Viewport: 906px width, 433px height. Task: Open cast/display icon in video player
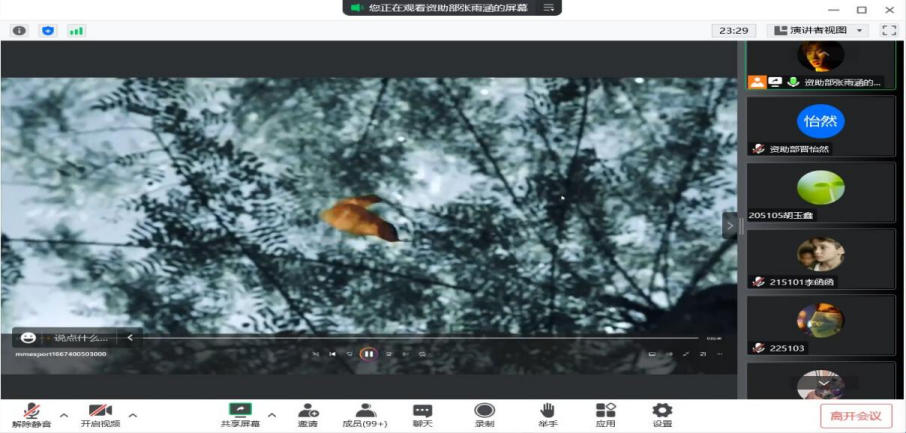pyautogui.click(x=652, y=354)
